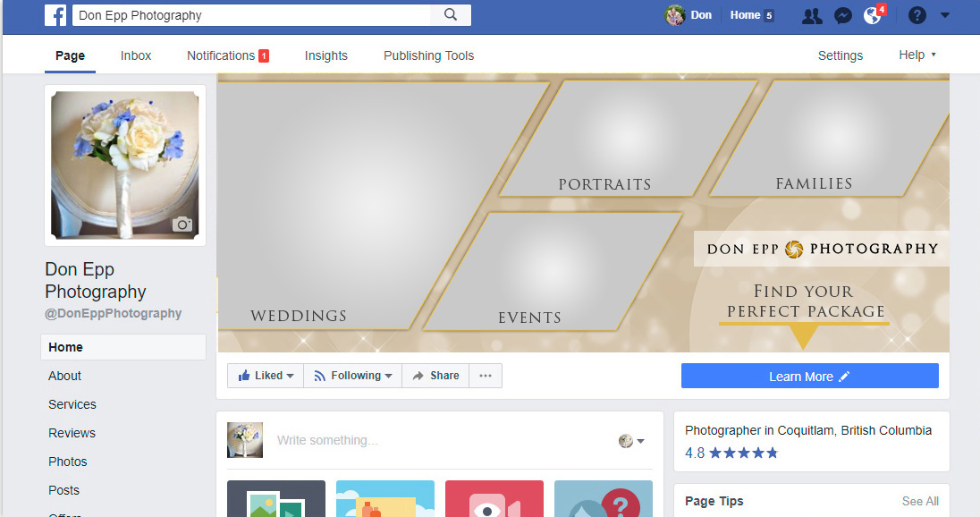Expand the account menu arrow

(x=945, y=15)
